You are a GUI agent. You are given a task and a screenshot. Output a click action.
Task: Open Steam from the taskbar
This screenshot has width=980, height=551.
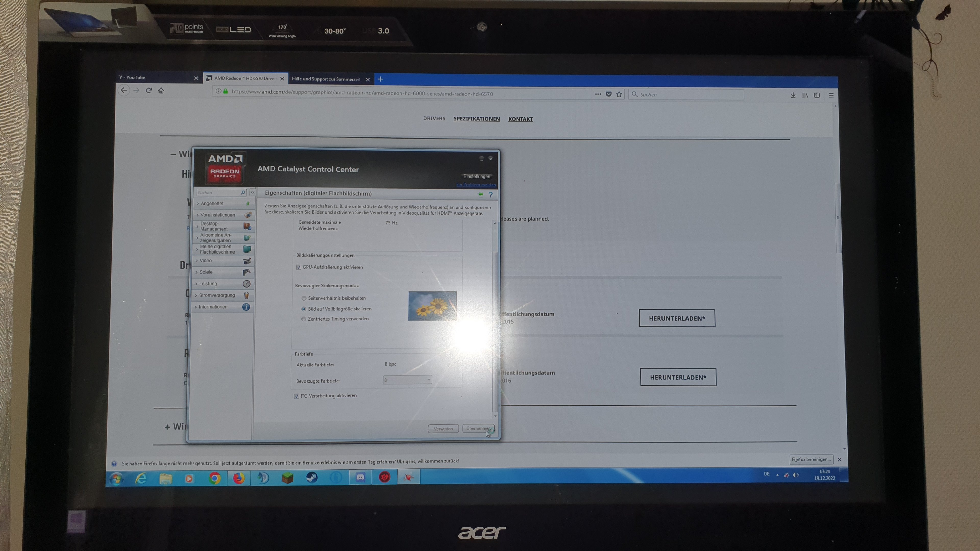(312, 478)
